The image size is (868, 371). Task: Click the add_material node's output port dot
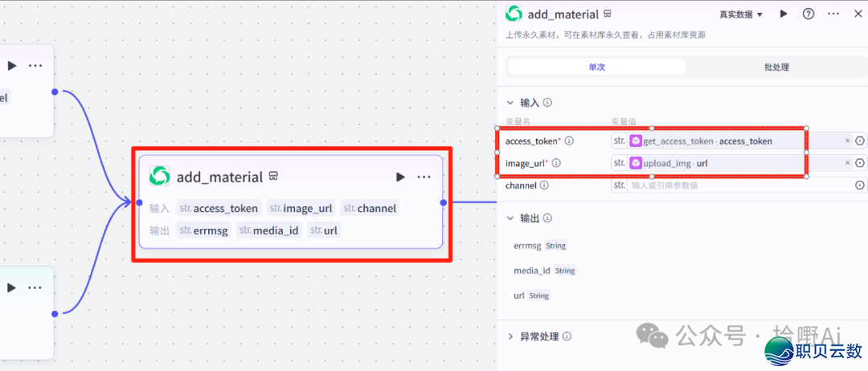point(443,202)
